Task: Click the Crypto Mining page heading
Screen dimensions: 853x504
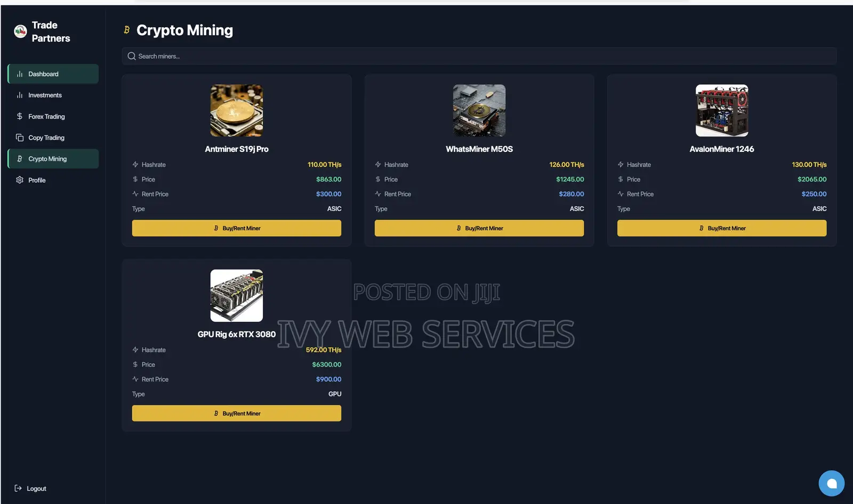Action: tap(184, 30)
